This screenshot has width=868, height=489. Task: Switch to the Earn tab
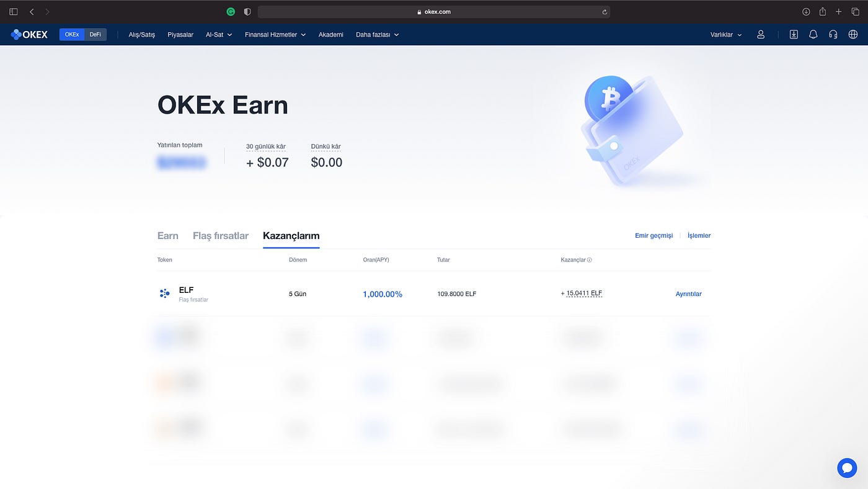pos(168,236)
